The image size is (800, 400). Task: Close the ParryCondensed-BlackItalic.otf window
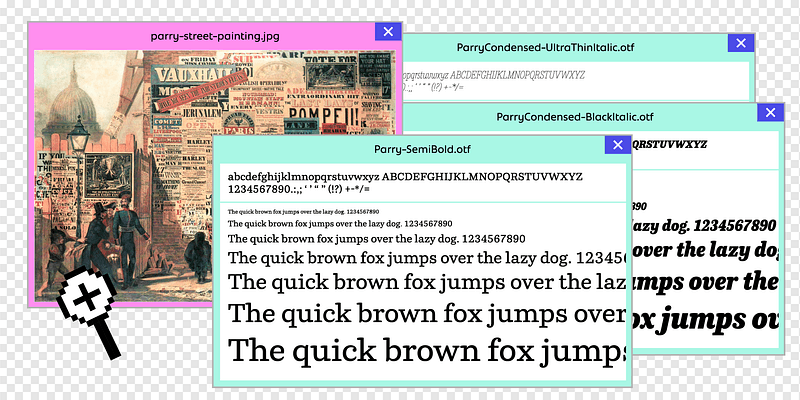click(770, 113)
